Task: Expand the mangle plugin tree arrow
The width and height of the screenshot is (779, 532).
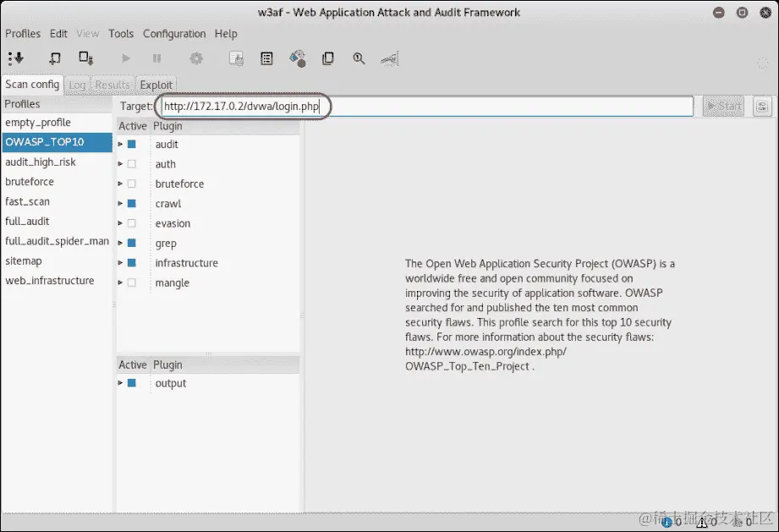Action: 120,282
